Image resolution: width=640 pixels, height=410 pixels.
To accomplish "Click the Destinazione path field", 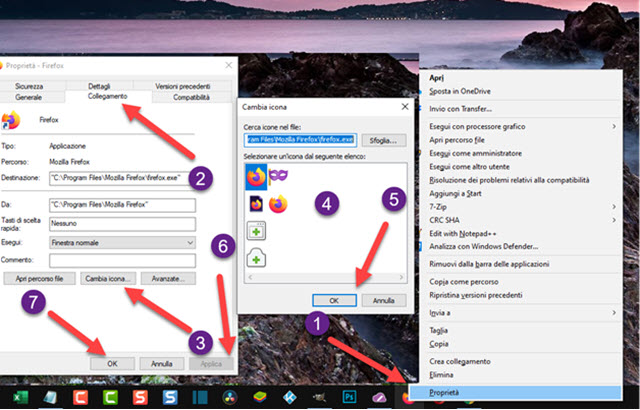I will (x=122, y=178).
